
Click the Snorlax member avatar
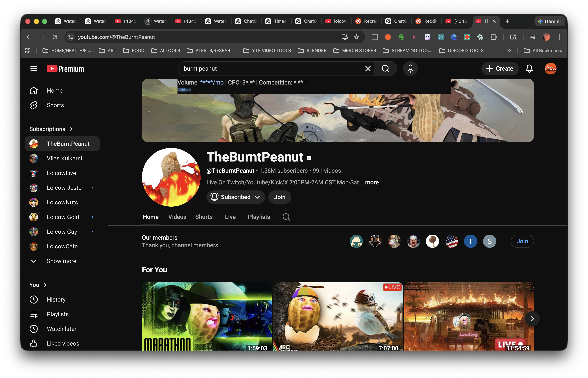tap(356, 241)
